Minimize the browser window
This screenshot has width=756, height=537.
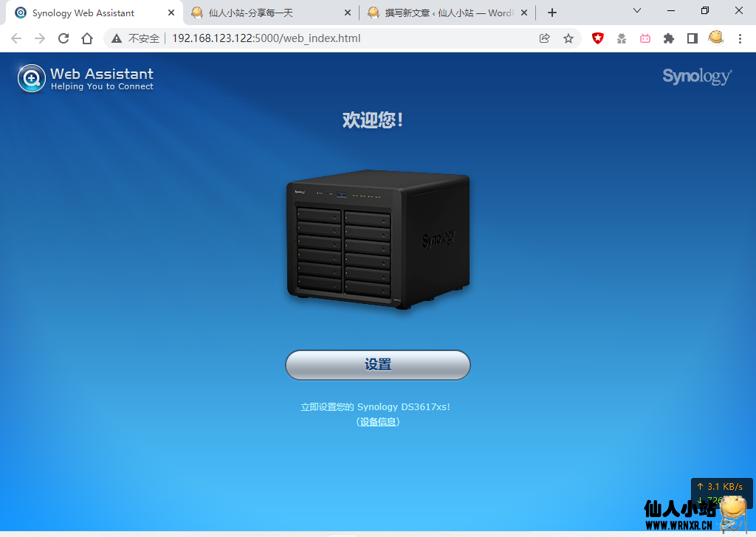(670, 10)
